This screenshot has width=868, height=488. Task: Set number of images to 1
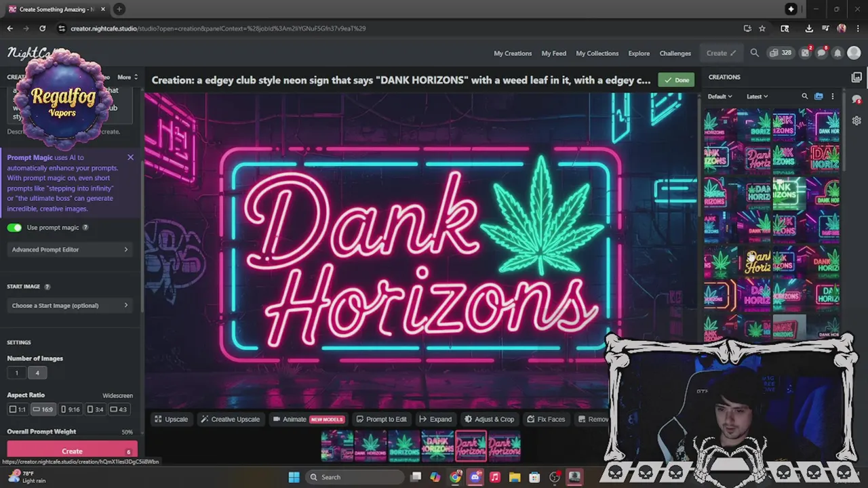[17, 373]
